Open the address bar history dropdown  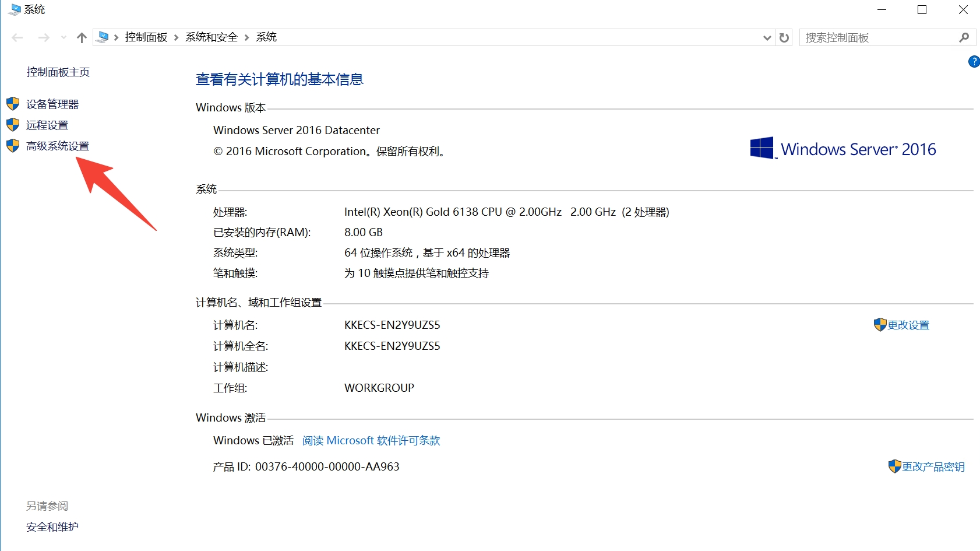[x=767, y=38]
